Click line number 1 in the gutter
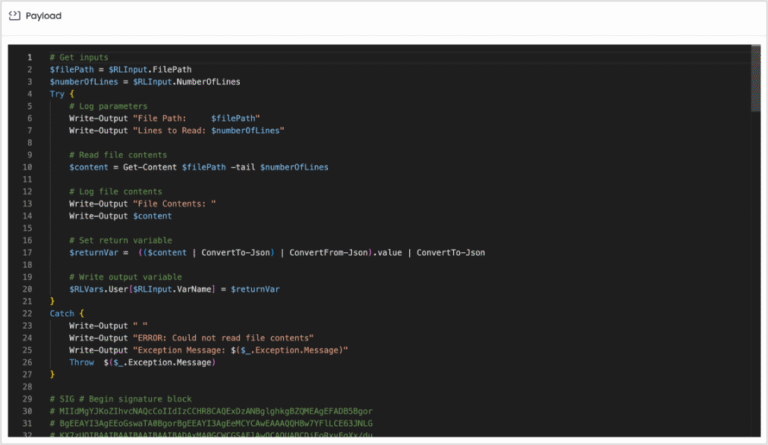The width and height of the screenshot is (768, 445). [30, 57]
